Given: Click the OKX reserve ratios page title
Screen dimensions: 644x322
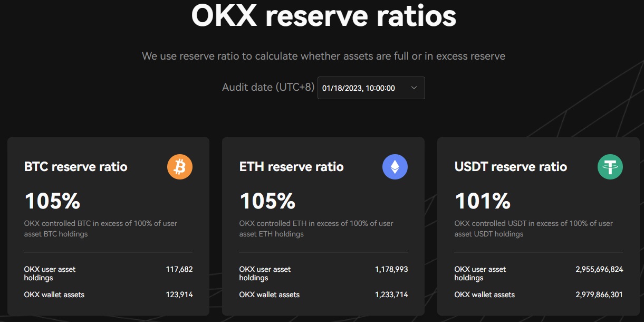Looking at the screenshot, I should pyautogui.click(x=323, y=16).
